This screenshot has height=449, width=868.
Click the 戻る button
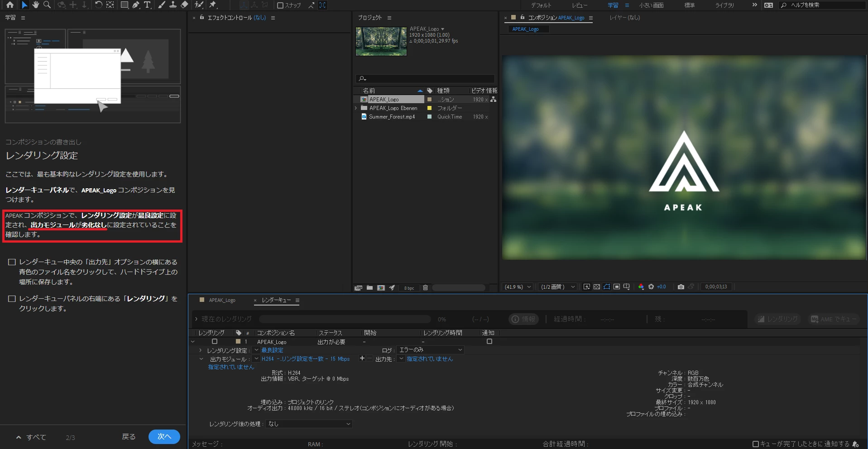click(129, 437)
